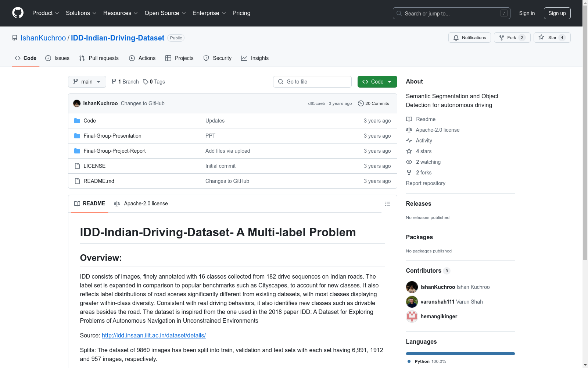Viewport: 588px width, 368px height.
Task: Click the tag icon beside Tags
Action: tap(146, 82)
